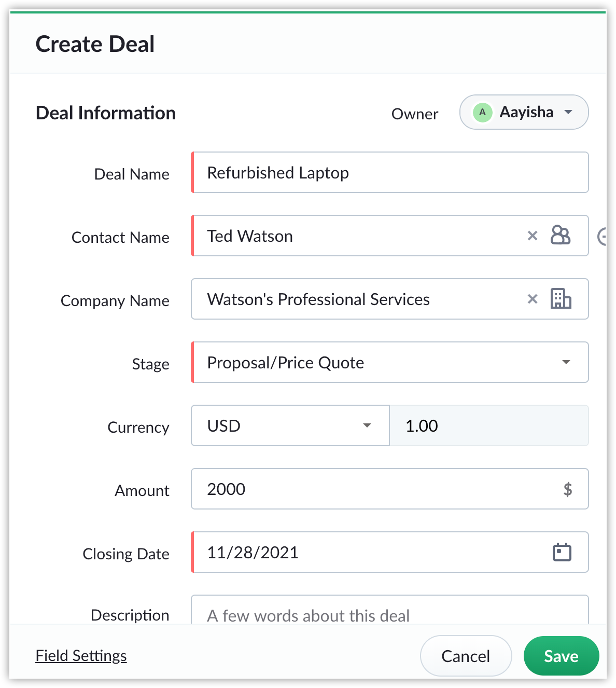Click the dollar sign icon in Amount
The height and width of the screenshot is (688, 616).
[568, 489]
